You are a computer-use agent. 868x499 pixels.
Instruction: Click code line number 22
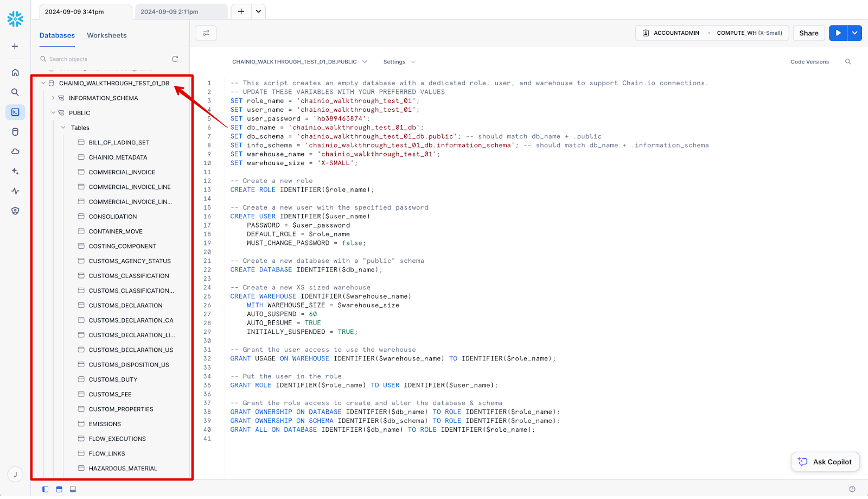click(207, 270)
